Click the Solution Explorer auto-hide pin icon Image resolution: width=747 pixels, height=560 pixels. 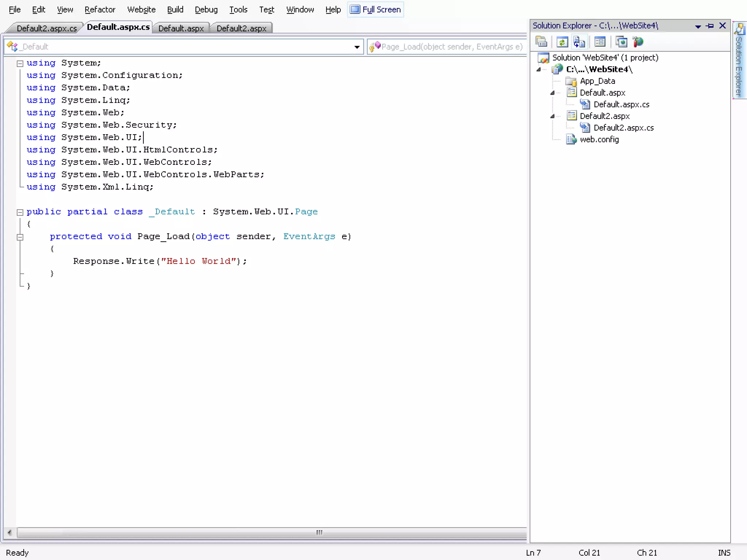[710, 26]
